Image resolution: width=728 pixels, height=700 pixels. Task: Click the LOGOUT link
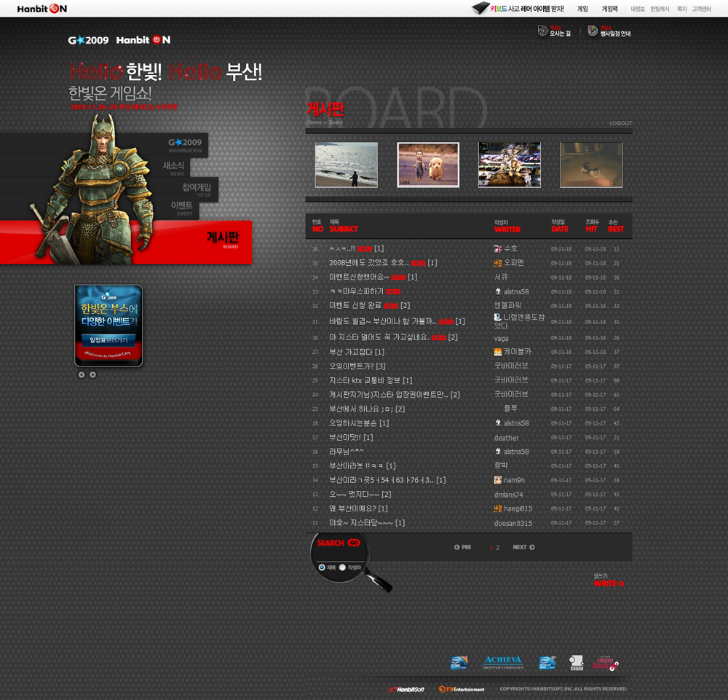click(620, 123)
